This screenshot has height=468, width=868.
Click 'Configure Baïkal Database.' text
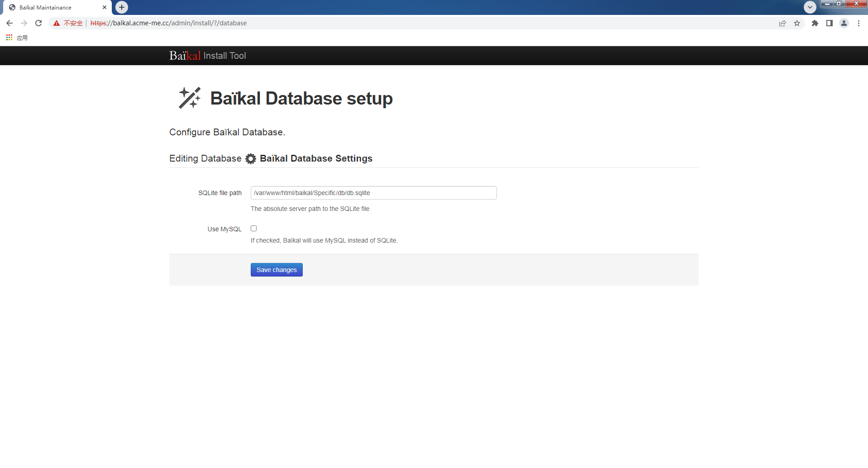tap(227, 132)
